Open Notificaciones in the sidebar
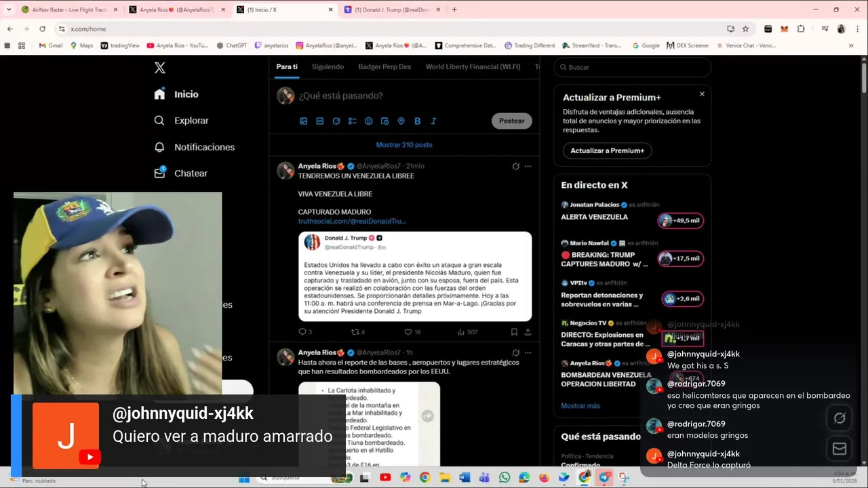 pyautogui.click(x=194, y=147)
